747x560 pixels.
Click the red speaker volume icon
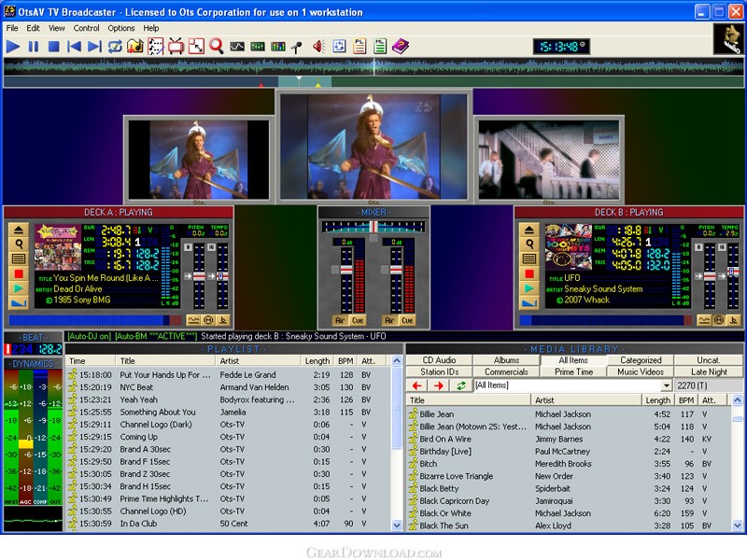click(x=318, y=46)
